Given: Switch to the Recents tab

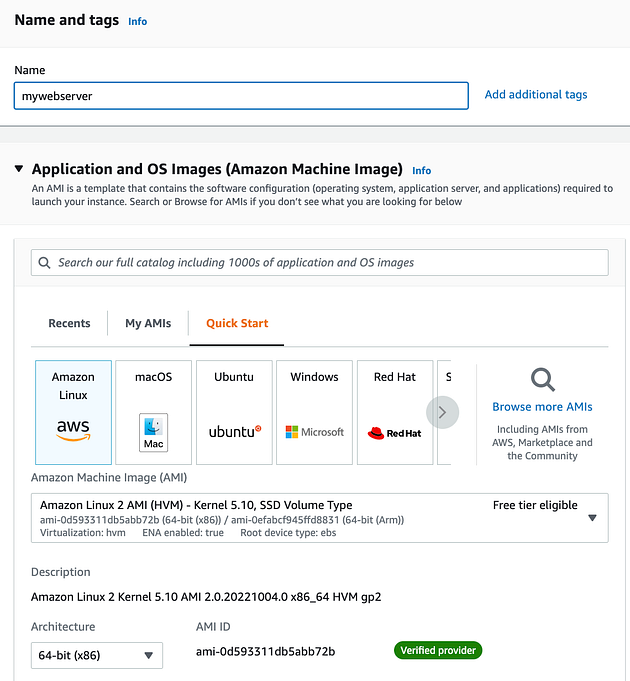Looking at the screenshot, I should 69,323.
